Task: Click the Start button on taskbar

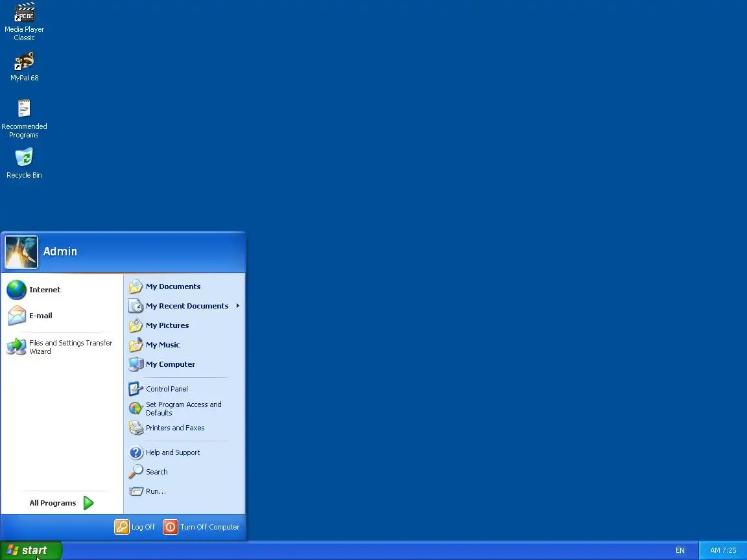Action: tap(31, 550)
